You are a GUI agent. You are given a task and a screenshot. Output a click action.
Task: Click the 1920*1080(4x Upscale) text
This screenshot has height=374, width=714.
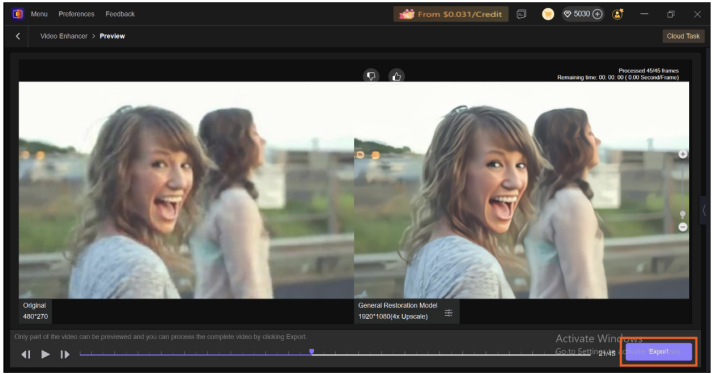(393, 316)
